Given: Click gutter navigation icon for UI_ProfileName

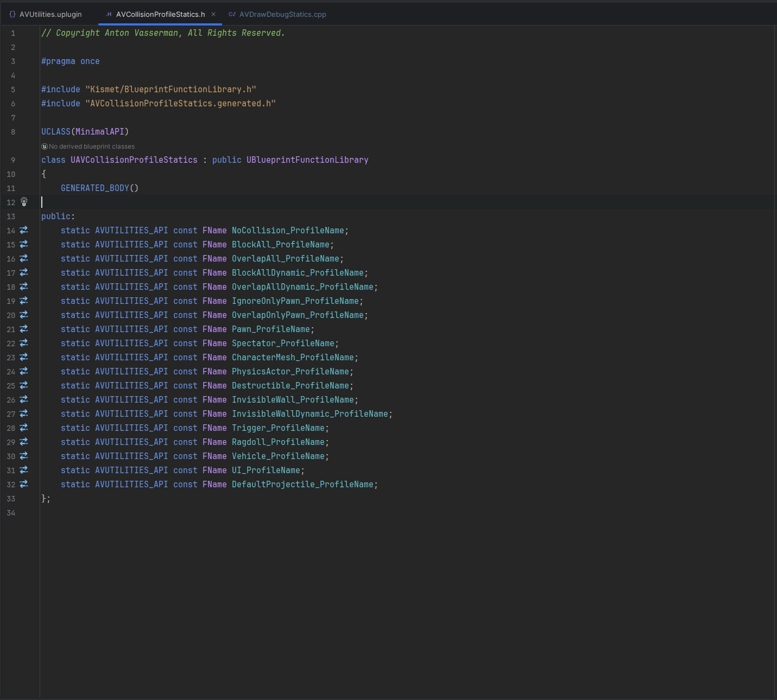Looking at the screenshot, I should 24,470.
